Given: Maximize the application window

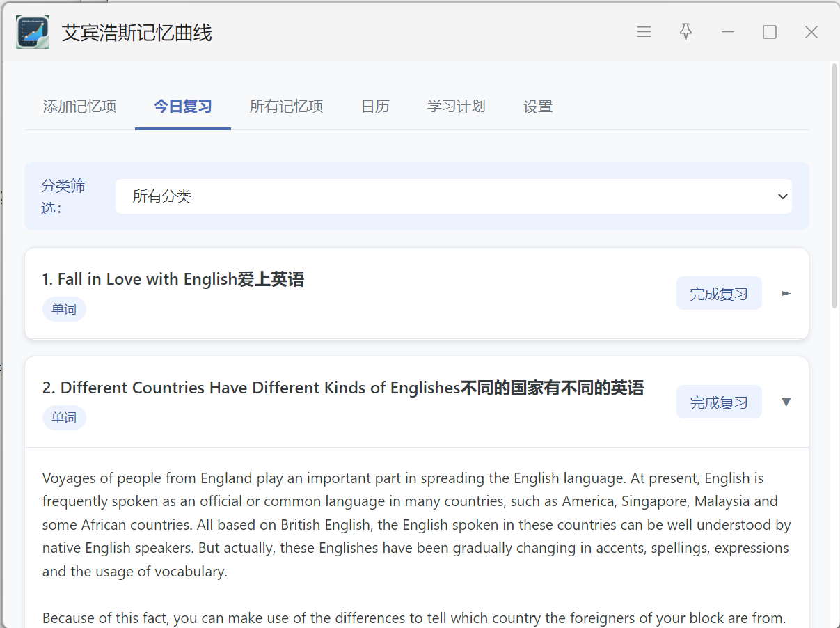Looking at the screenshot, I should point(770,32).
